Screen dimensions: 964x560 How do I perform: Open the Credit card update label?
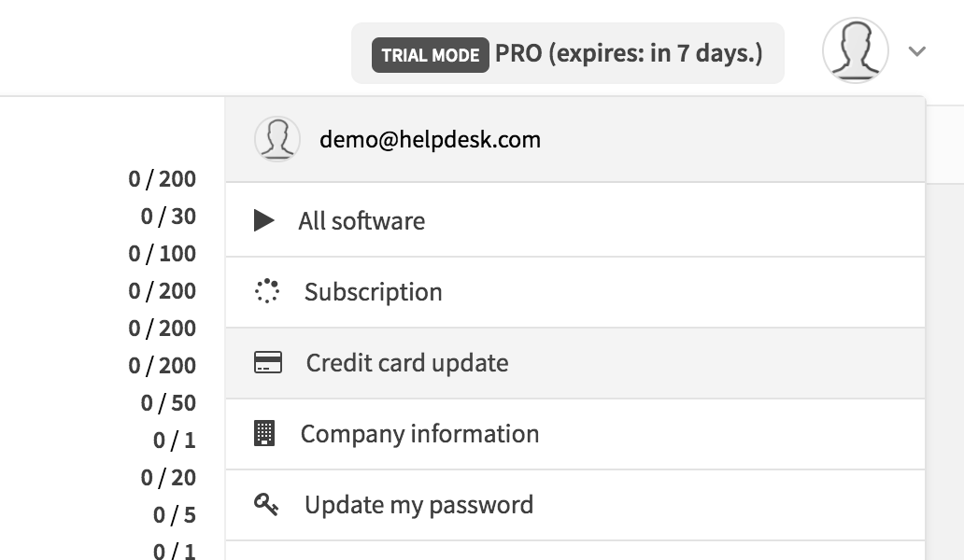[x=407, y=363]
